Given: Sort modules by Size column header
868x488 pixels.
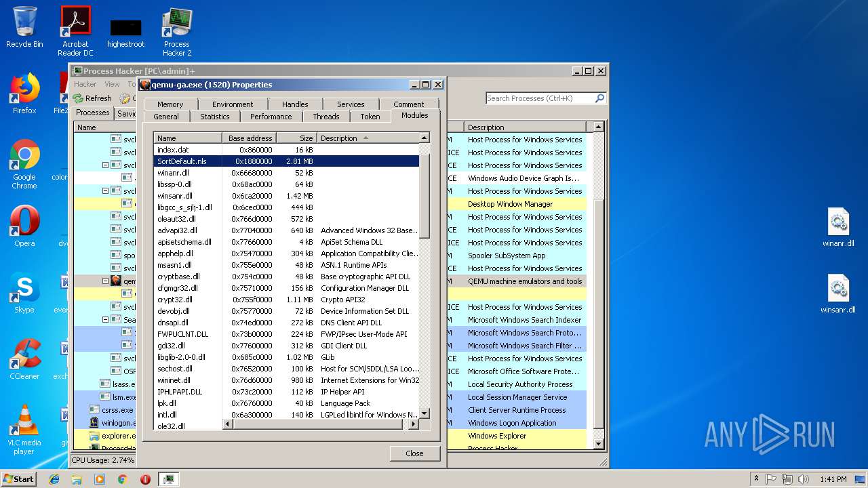Looking at the screenshot, I should pyautogui.click(x=296, y=138).
